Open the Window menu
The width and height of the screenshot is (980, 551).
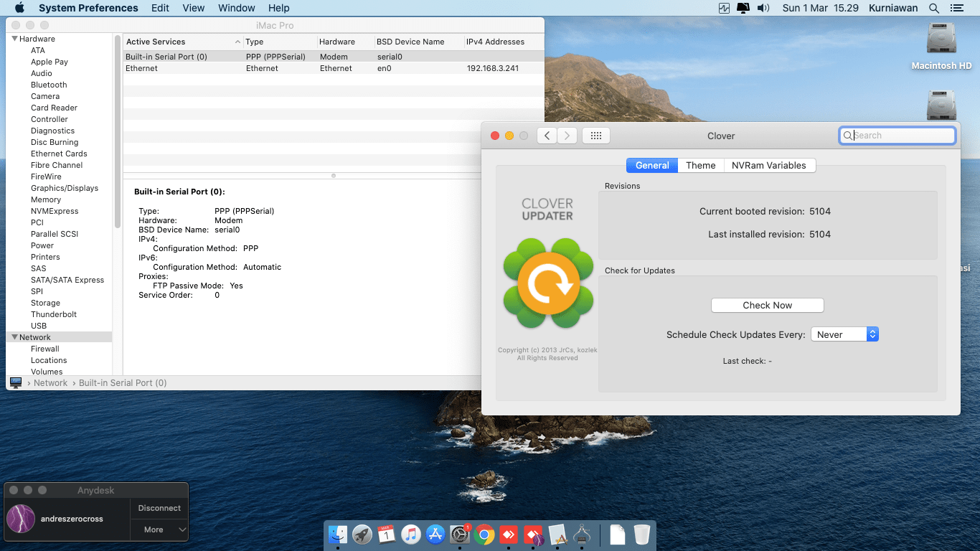tap(236, 8)
